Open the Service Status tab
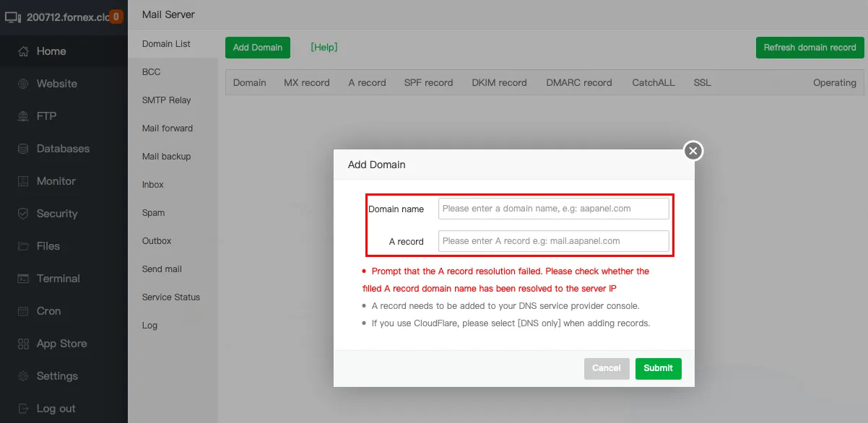 tap(171, 297)
